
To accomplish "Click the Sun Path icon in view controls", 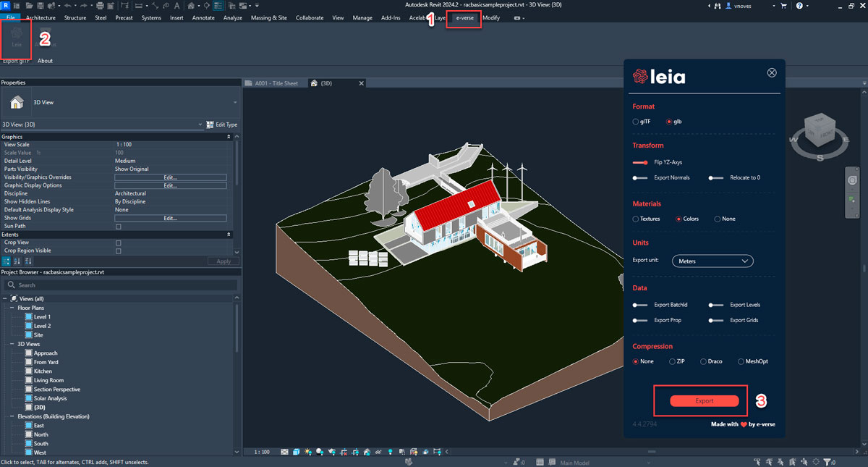I will point(307,451).
